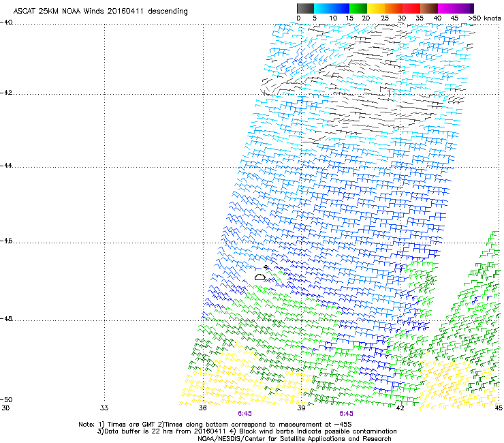The width and height of the screenshot is (504, 443).
Task: Click the blue 10-15 knots legend swatch
Action: tap(341, 8)
